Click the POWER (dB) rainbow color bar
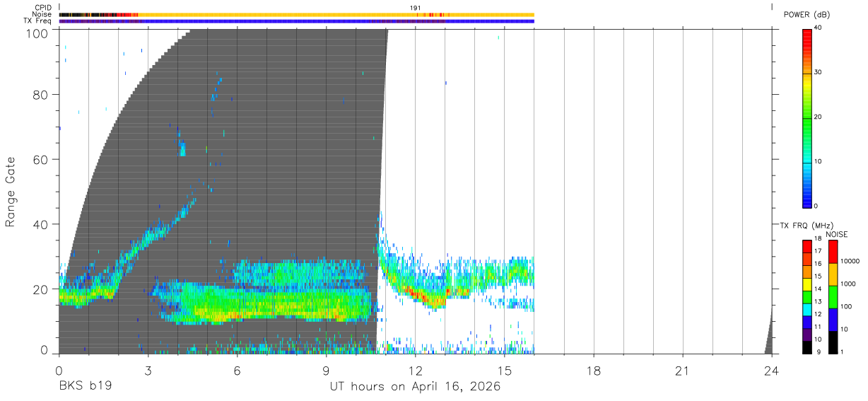 pyautogui.click(x=807, y=117)
